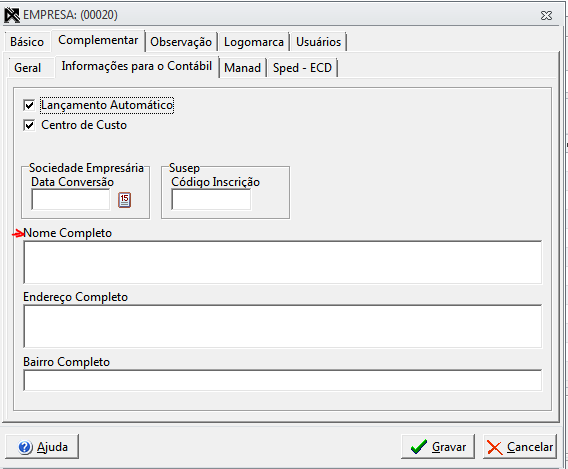Switch to the Básico tab

[x=27, y=42]
